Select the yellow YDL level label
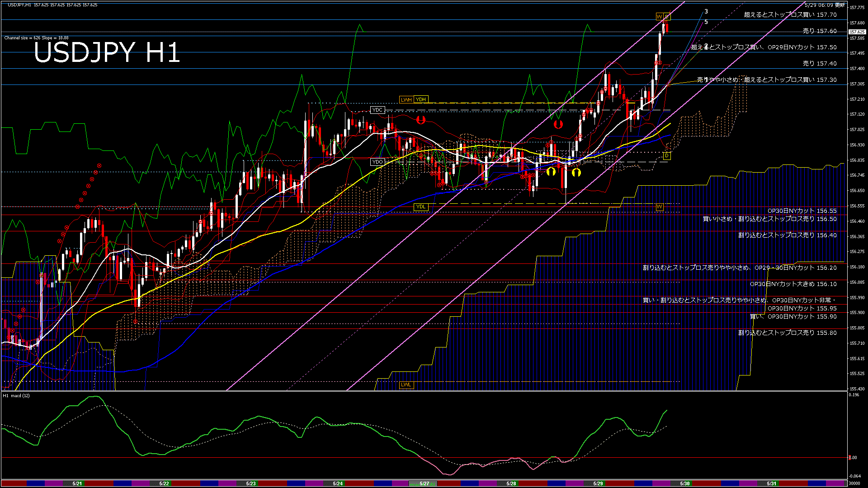 (x=421, y=207)
